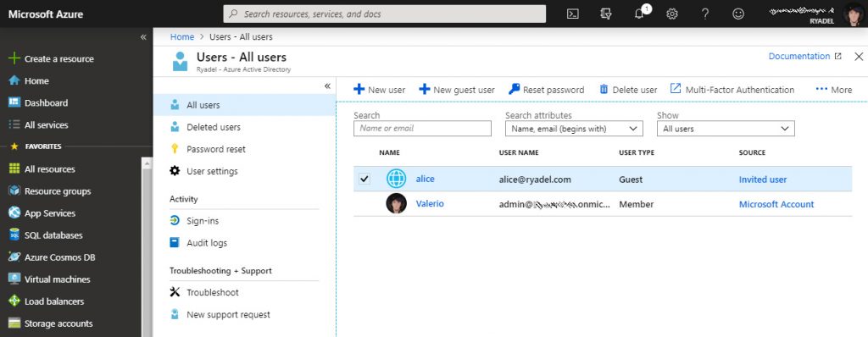Open Storage accounts

pos(50,323)
